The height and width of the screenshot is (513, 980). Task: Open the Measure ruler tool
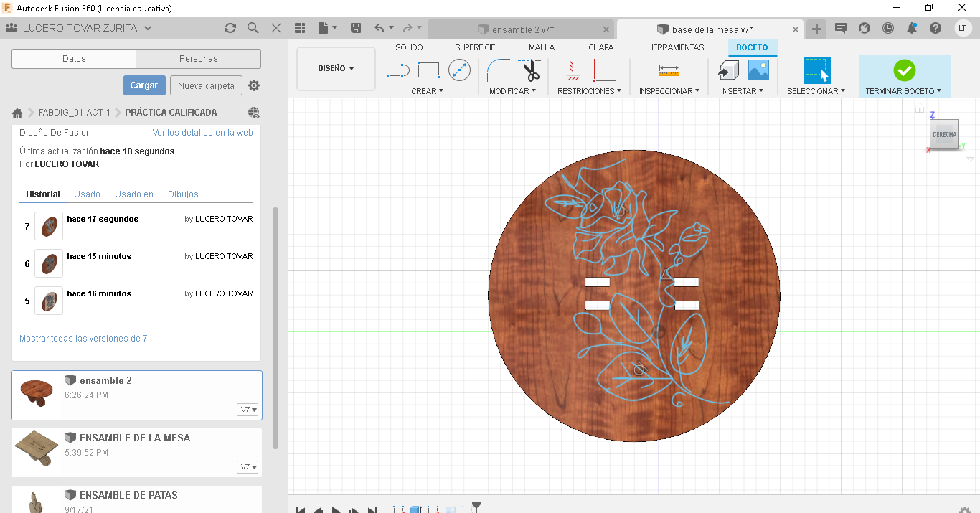tap(669, 70)
